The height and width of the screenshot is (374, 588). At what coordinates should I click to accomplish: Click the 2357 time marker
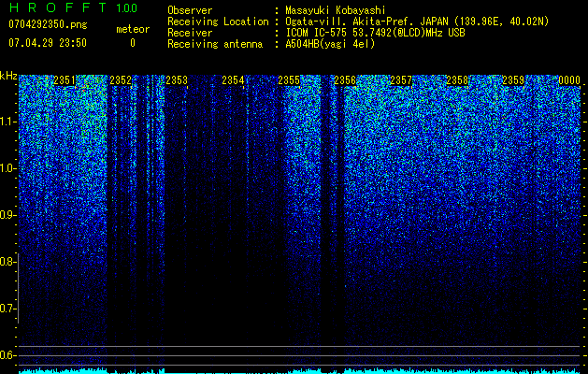tap(401, 80)
